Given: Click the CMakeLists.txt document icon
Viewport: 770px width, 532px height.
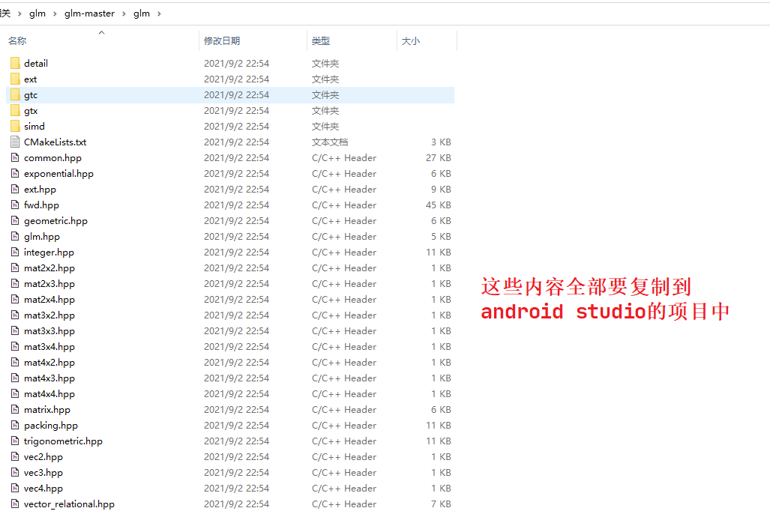Looking at the screenshot, I should pyautogui.click(x=15, y=142).
